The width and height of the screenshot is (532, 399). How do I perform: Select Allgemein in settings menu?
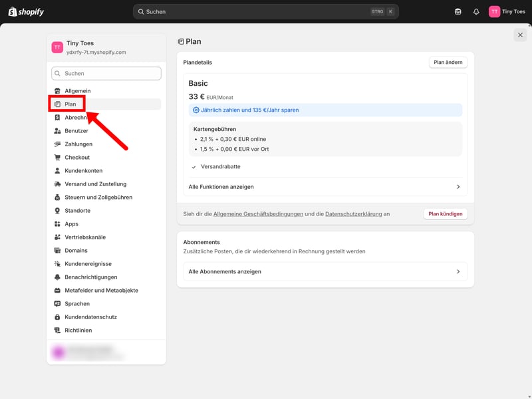tap(77, 91)
